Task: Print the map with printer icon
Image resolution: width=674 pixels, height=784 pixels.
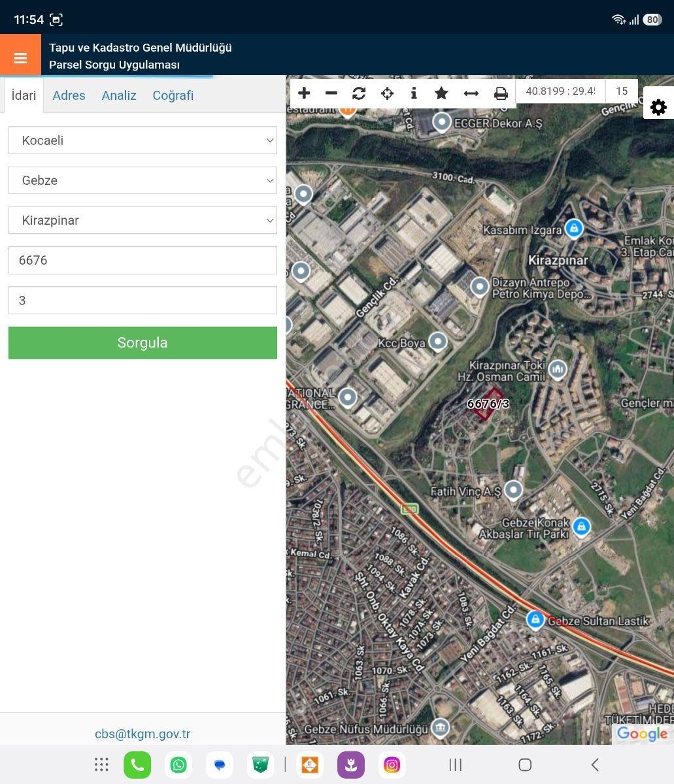Action: 501,93
